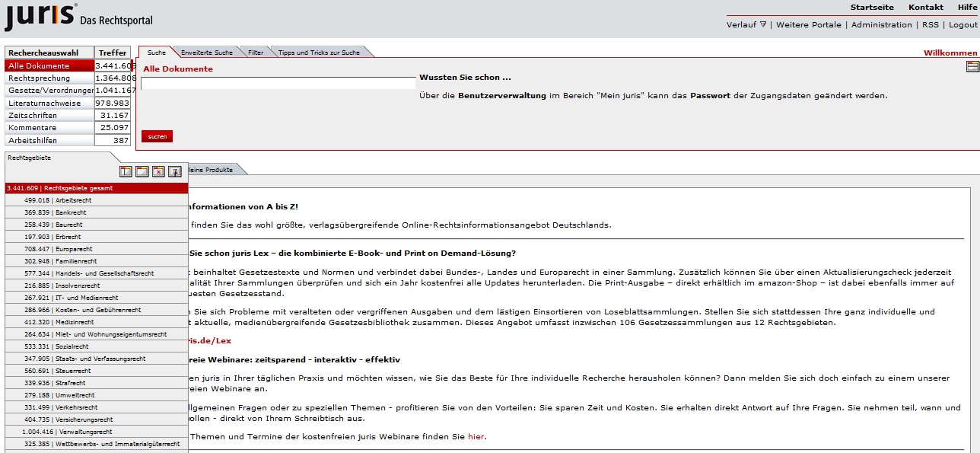980x453 pixels.
Task: Select Literaturnachweise category
Action: coord(49,103)
